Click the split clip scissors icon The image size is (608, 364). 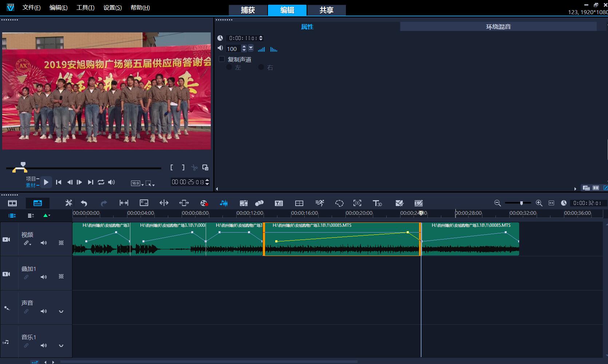point(194,167)
